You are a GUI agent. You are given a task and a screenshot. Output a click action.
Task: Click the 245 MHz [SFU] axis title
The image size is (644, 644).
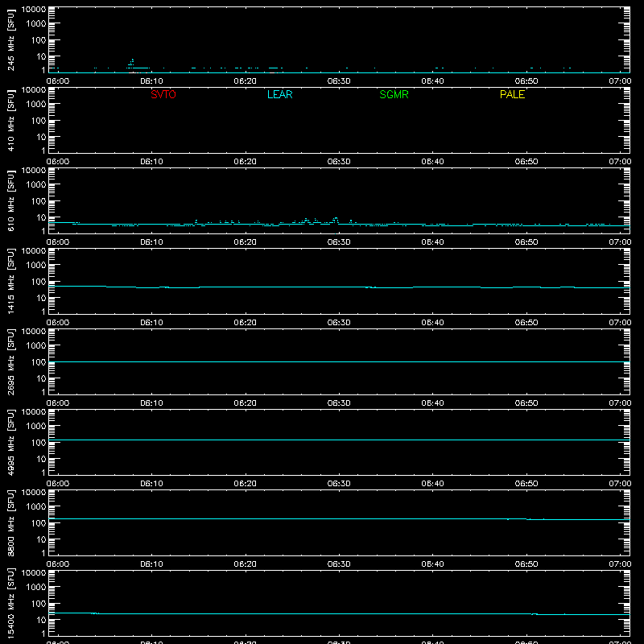pos(11,39)
